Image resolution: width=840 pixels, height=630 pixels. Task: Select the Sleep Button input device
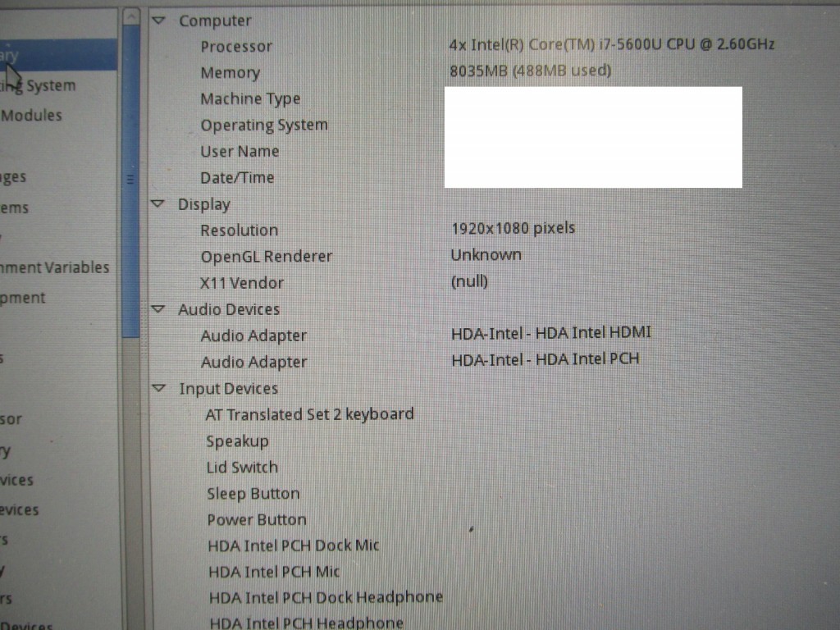coord(253,493)
